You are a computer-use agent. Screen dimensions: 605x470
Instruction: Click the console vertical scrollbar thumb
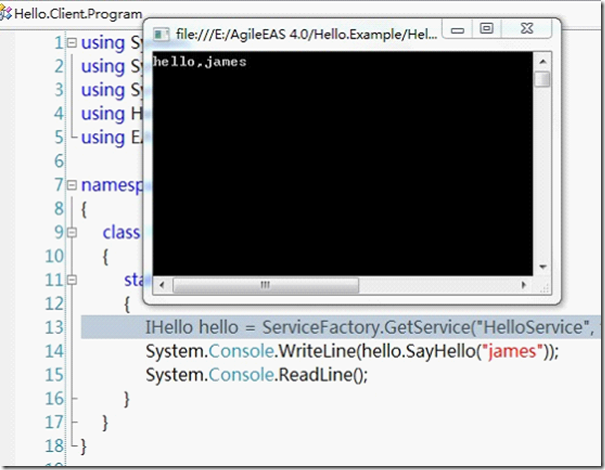[x=542, y=79]
